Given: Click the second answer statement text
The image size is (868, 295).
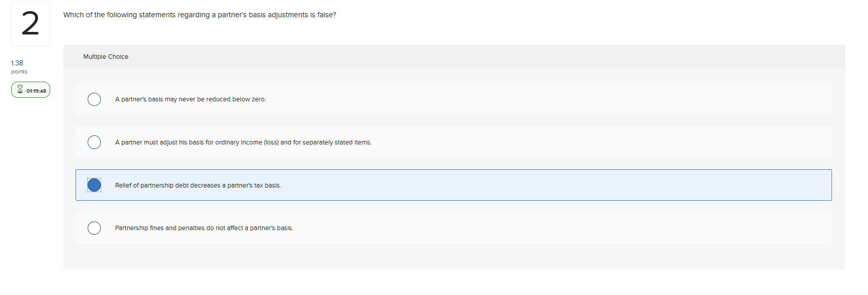Looking at the screenshot, I should click(x=243, y=142).
